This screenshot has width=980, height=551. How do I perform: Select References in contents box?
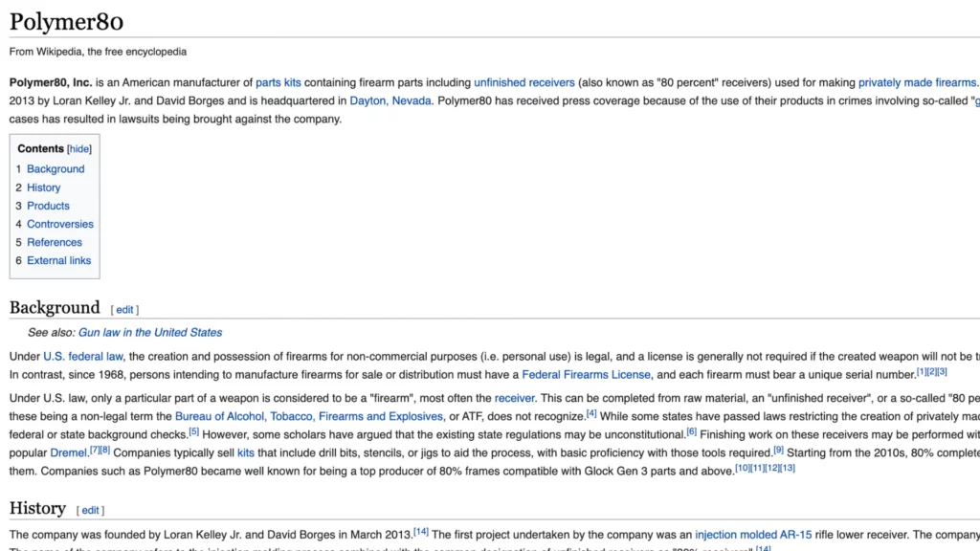pos(55,242)
